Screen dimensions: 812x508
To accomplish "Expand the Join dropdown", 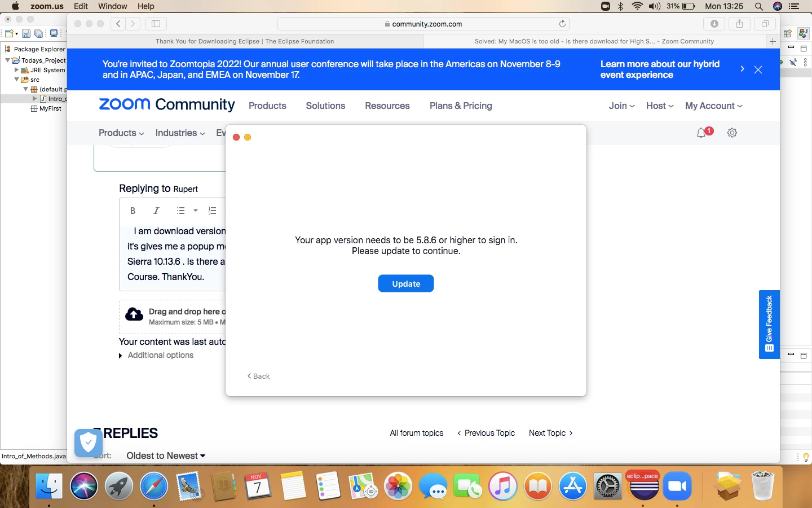I will pos(622,106).
